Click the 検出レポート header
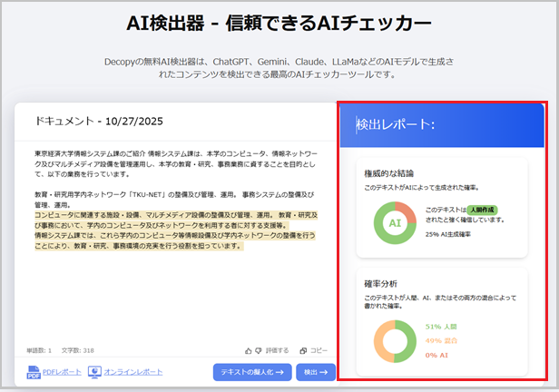559x392 pixels. (x=395, y=123)
